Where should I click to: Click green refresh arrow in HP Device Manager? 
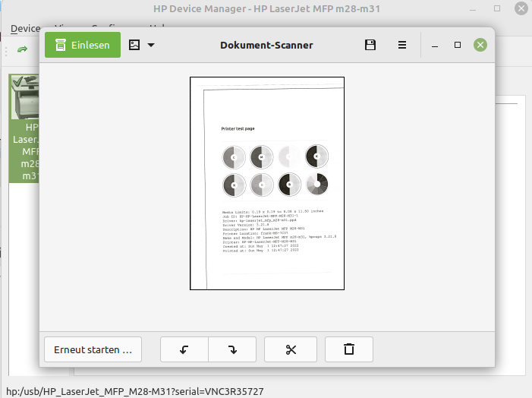[x=23, y=49]
